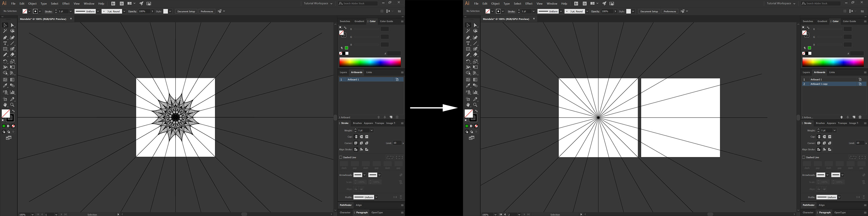Open the Effect menu in the right window
The image size is (868, 216).
pos(529,4)
